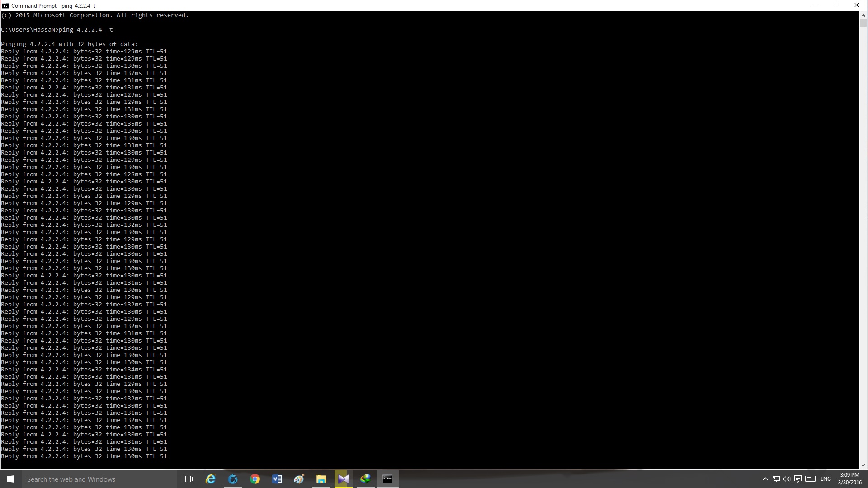868x488 pixels.
Task: Click the 'C:\Users\HassaN>ping 4.2.2.4 -t' command line
Action: pyautogui.click(x=57, y=30)
